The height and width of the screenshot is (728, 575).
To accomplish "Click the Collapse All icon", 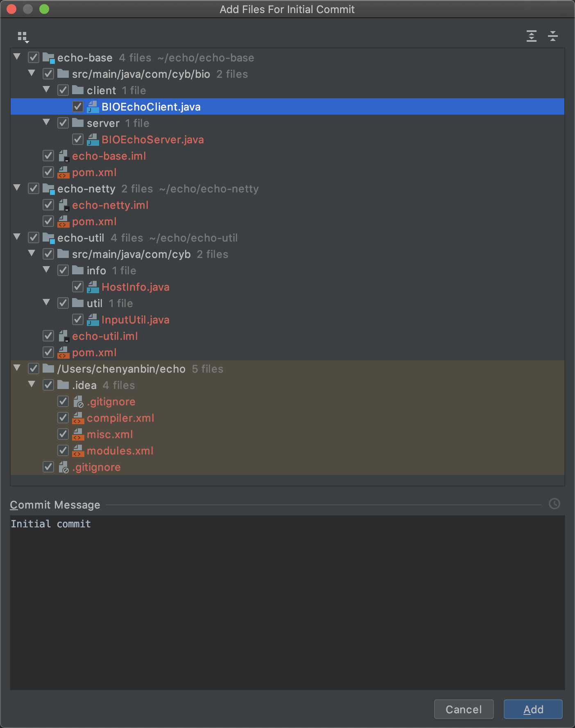I will tap(552, 36).
